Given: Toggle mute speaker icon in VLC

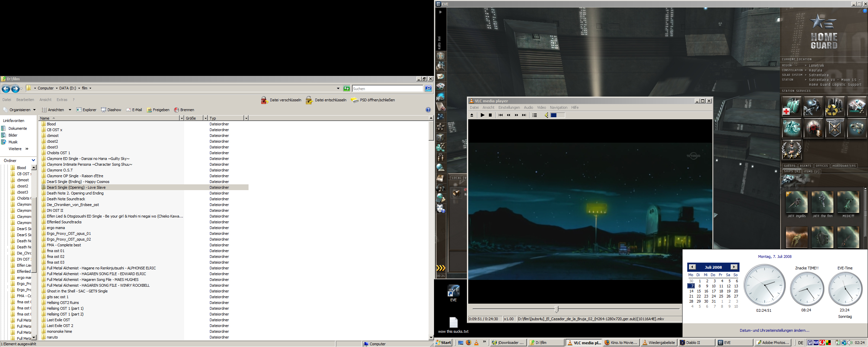Looking at the screenshot, I should pyautogui.click(x=546, y=115).
